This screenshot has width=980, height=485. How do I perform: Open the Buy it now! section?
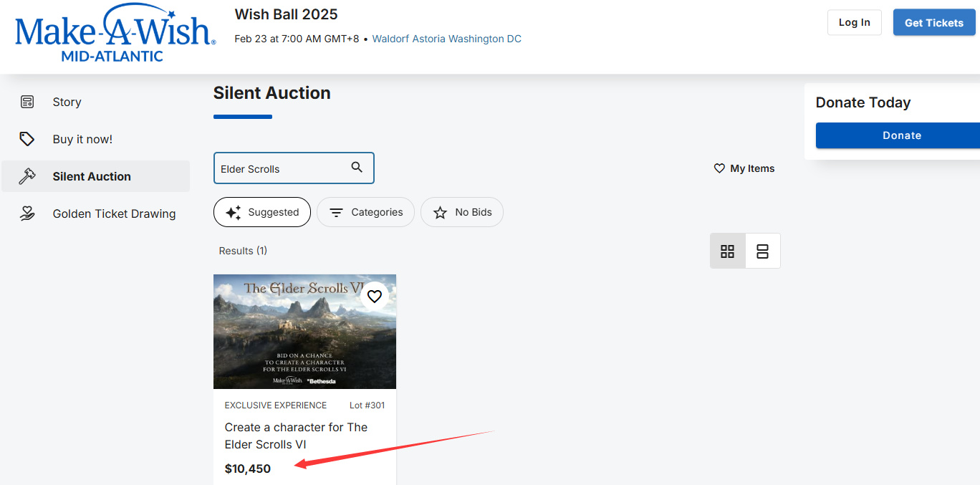point(82,139)
